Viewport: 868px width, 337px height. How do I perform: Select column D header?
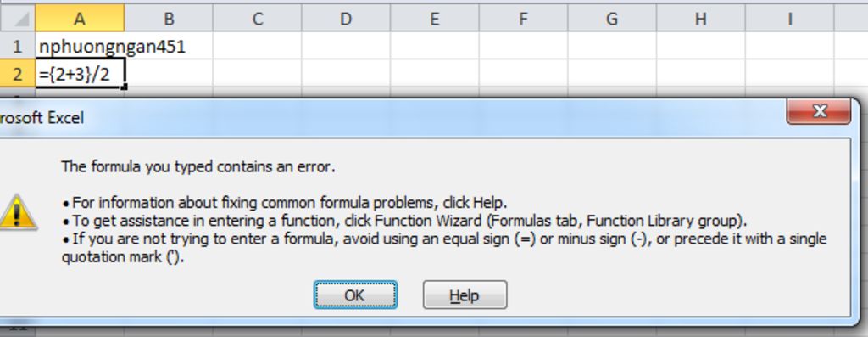(x=346, y=19)
